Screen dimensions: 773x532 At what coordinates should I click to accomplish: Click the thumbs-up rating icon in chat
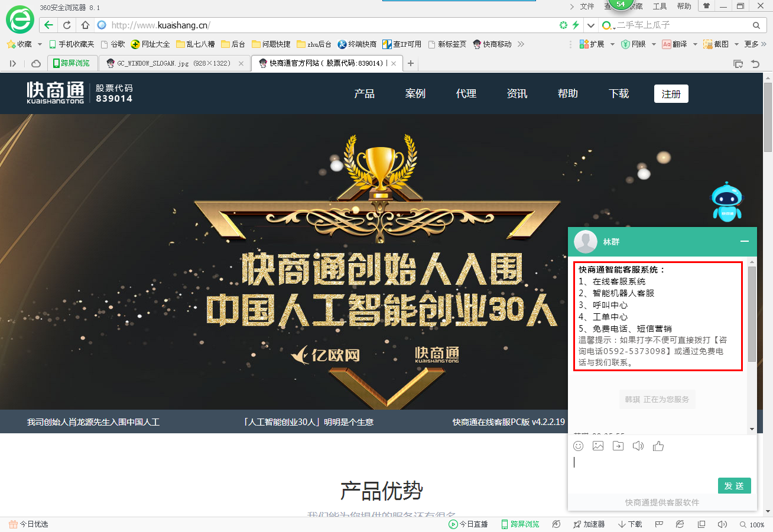click(x=658, y=446)
